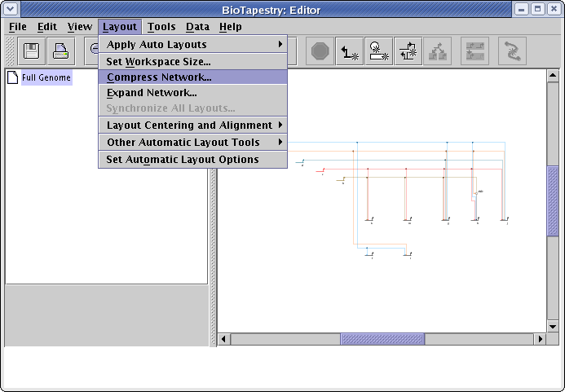Click the grayed-out tree layout icon
565x392 pixels.
coord(436,51)
